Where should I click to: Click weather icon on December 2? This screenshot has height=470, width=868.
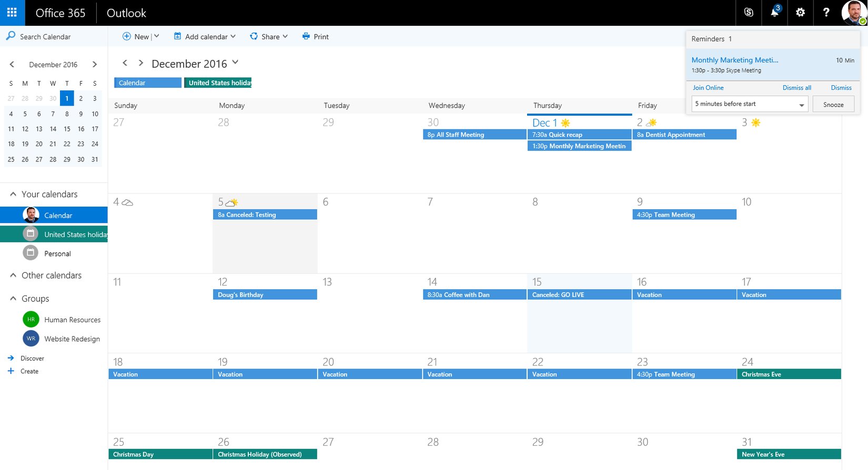point(651,122)
